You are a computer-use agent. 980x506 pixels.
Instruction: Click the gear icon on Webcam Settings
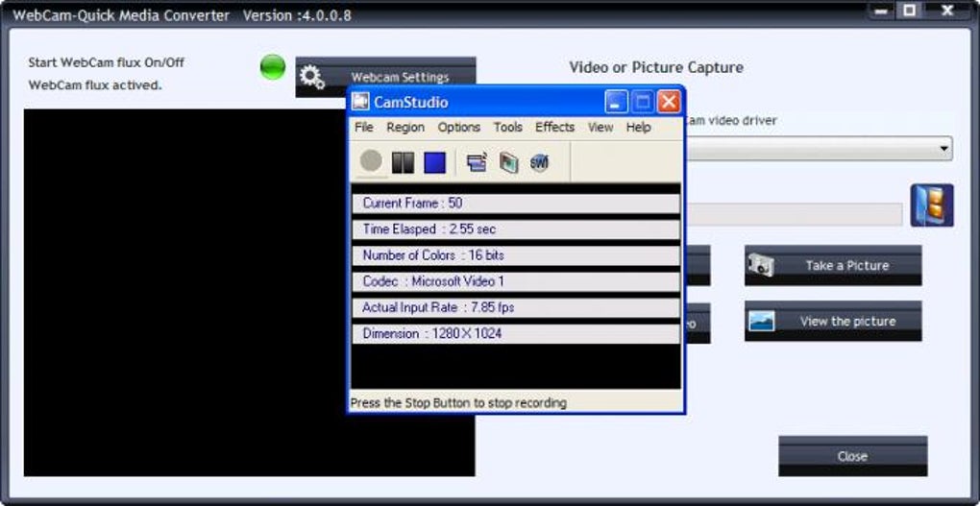[311, 78]
